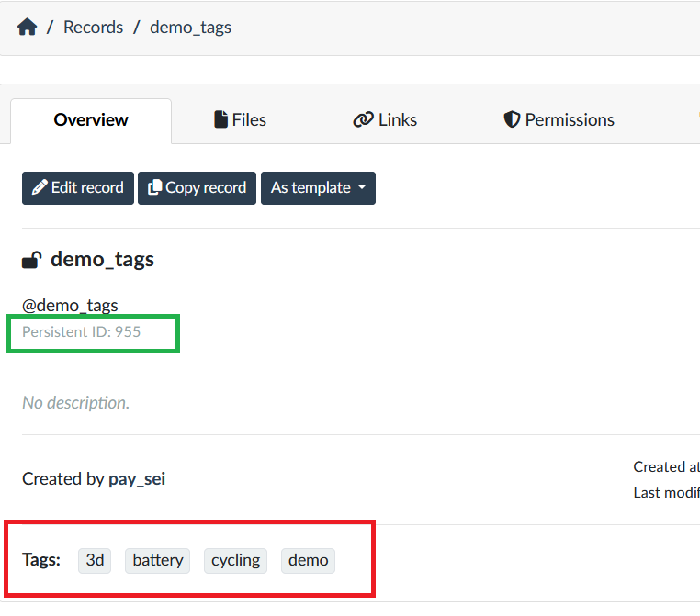Open the Permissions tab
The height and width of the screenshot is (616, 700).
559,120
